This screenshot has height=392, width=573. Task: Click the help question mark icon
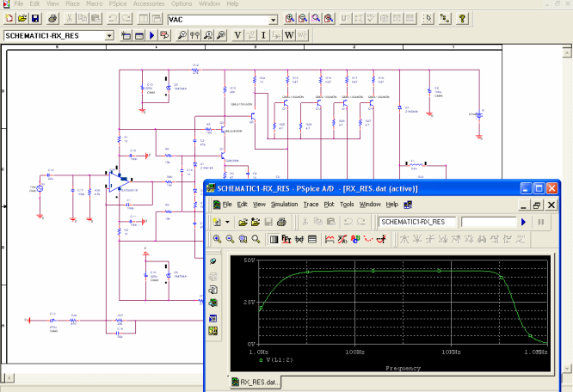pos(463,18)
